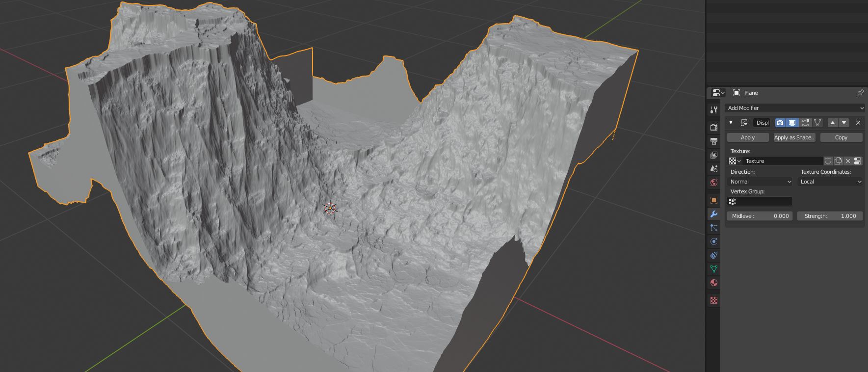868x372 pixels.
Task: Open the Direction Normal dropdown
Action: tap(760, 182)
